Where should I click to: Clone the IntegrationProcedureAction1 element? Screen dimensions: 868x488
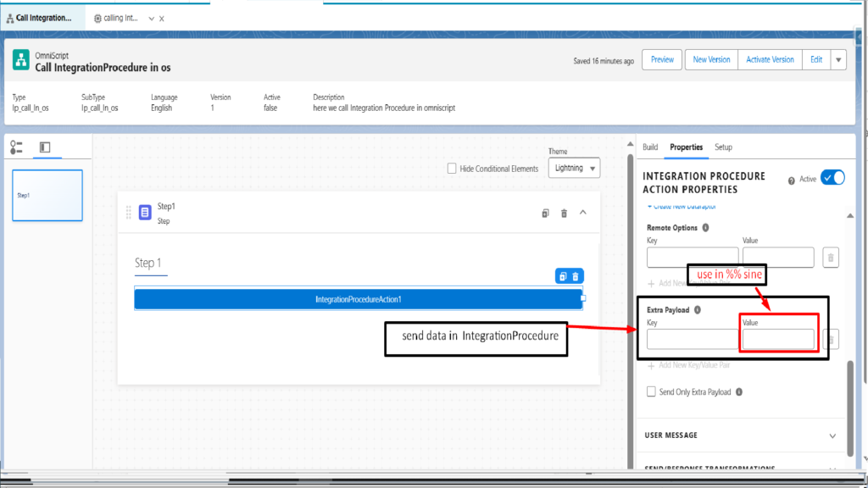tap(563, 276)
